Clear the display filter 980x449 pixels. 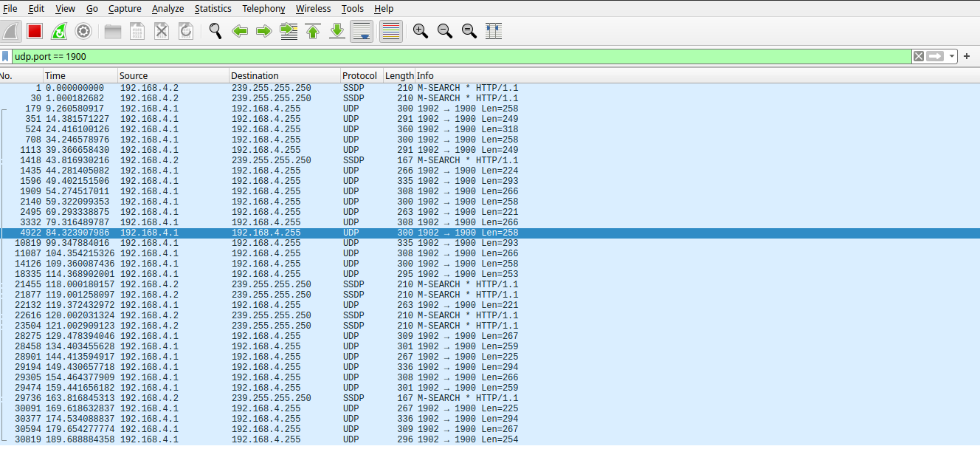[918, 56]
